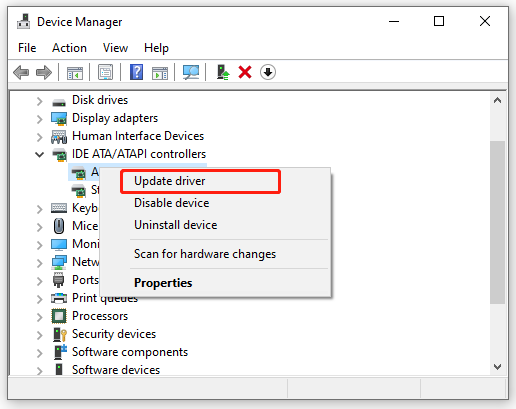Close the Device Manager window
The image size is (516, 409).
[485, 21]
